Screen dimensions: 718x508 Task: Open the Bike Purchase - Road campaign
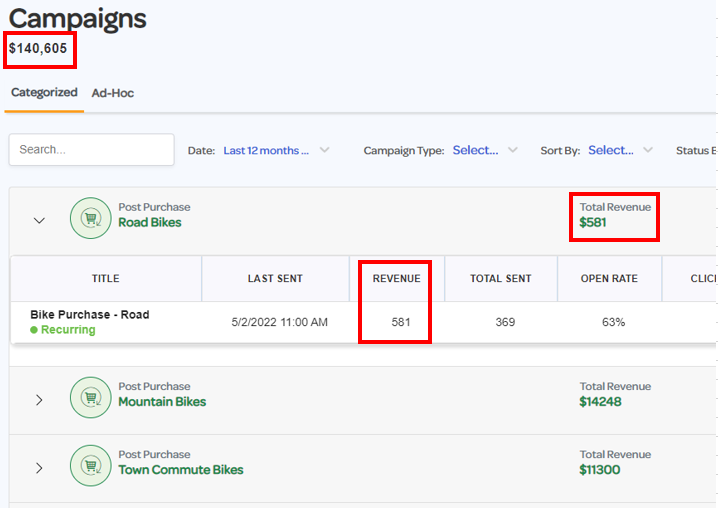(90, 314)
